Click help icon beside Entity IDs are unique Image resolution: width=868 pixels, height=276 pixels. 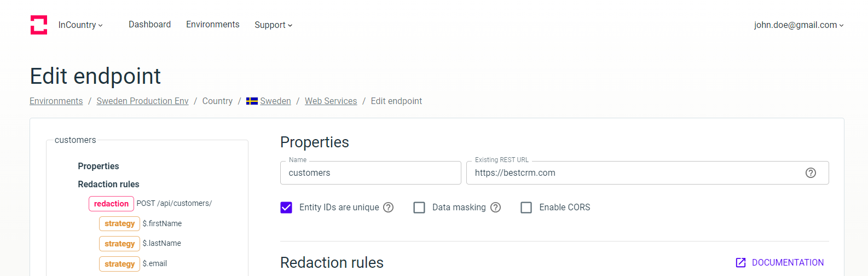(389, 208)
